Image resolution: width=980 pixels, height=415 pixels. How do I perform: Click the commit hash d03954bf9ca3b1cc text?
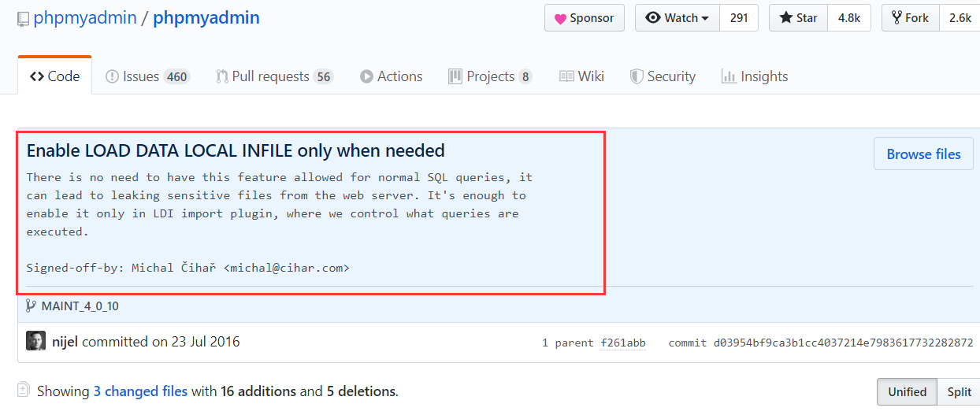point(843,343)
